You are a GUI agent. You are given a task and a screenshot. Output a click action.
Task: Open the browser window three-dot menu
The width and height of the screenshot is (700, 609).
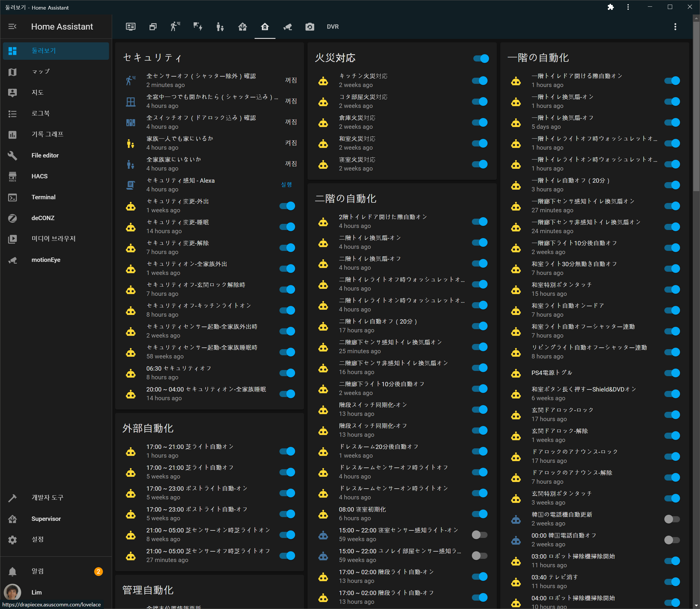coord(628,7)
